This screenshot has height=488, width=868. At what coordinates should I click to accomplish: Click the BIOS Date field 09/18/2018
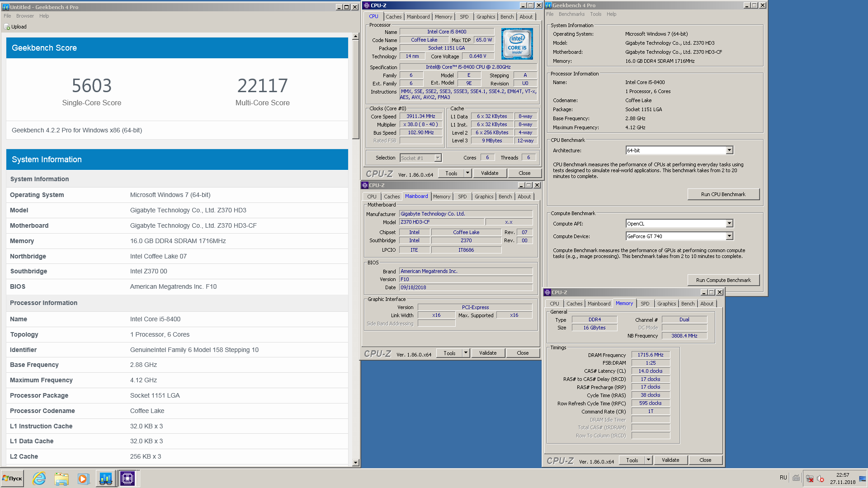[466, 287]
